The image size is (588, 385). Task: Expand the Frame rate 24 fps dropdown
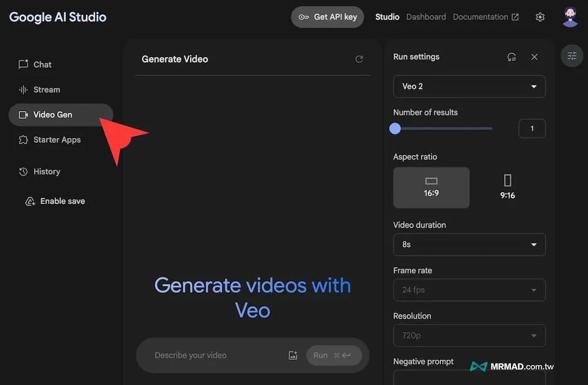point(469,290)
